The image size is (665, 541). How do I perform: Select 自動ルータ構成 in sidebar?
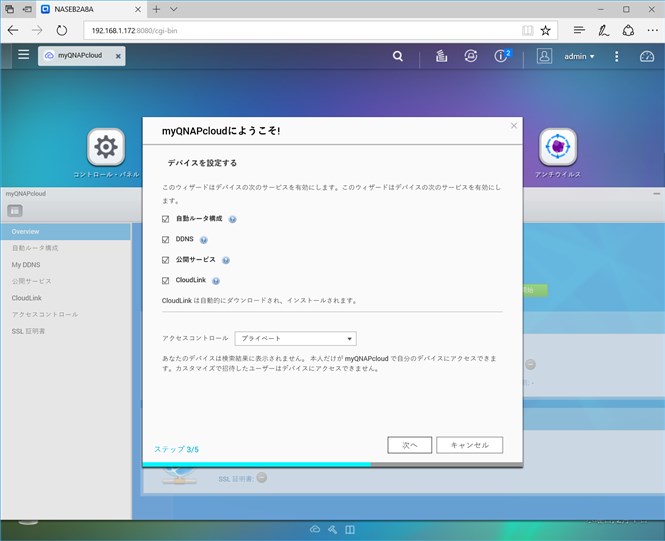coord(65,248)
